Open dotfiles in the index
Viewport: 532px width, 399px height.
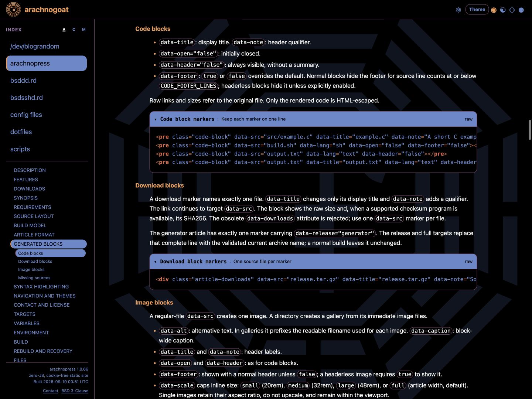pyautogui.click(x=47, y=132)
